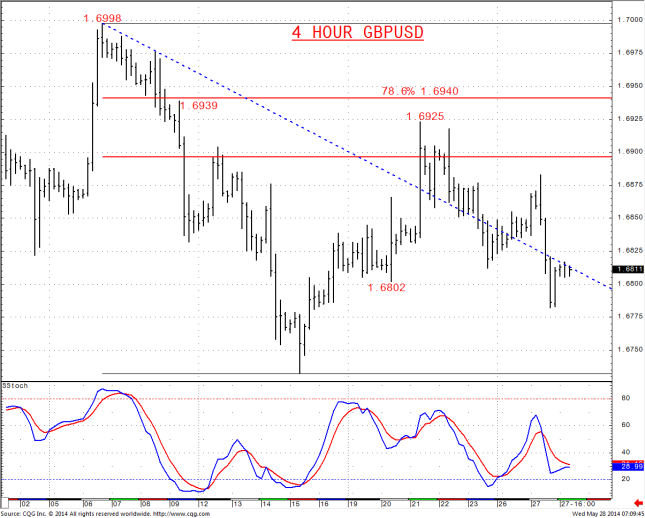Click date label 23 on time axis

[473, 504]
